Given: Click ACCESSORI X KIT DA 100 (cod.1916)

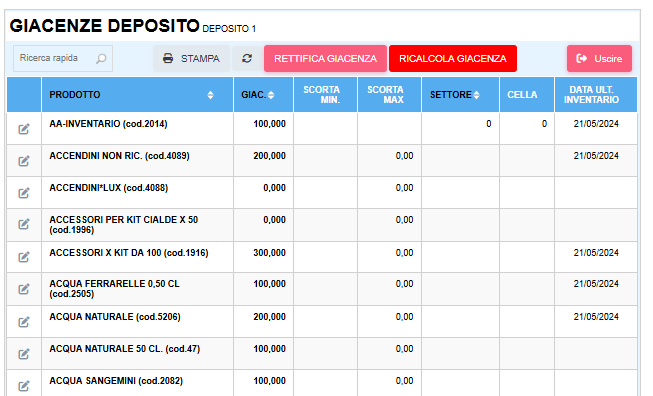Looking at the screenshot, I should pos(129,253).
